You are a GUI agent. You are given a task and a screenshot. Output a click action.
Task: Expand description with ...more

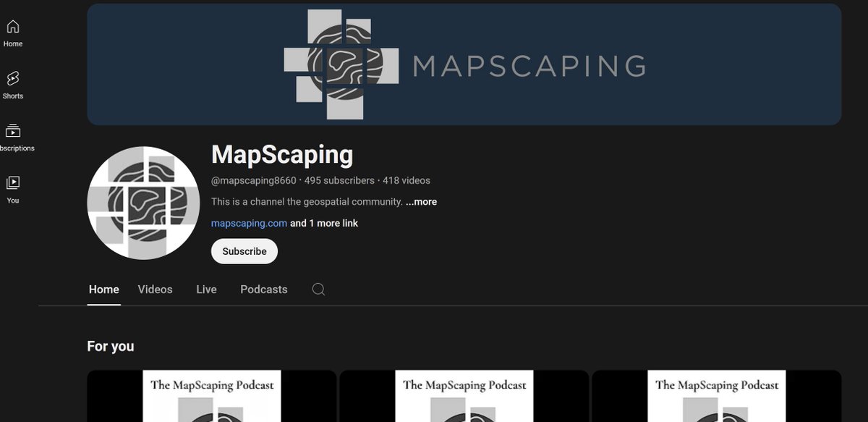pyautogui.click(x=421, y=202)
